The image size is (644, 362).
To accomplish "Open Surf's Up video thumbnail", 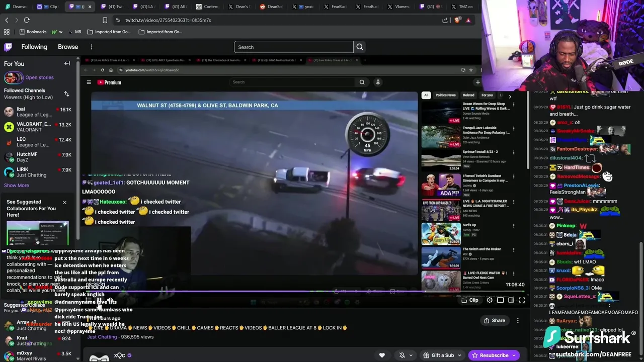I will pyautogui.click(x=441, y=233).
